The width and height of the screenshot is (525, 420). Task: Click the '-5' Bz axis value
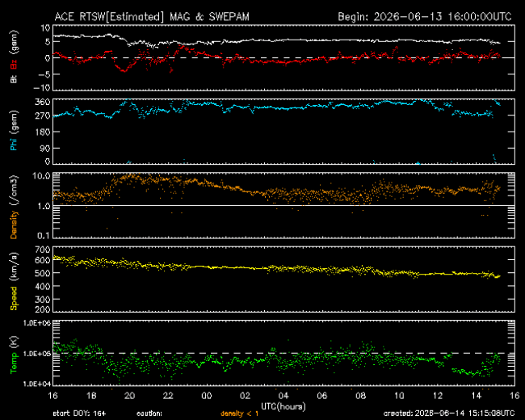click(x=44, y=74)
